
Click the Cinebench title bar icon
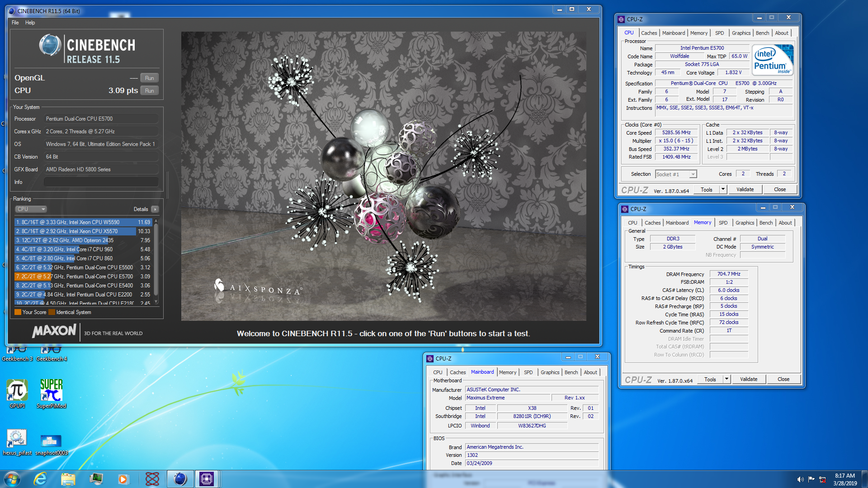(x=12, y=11)
